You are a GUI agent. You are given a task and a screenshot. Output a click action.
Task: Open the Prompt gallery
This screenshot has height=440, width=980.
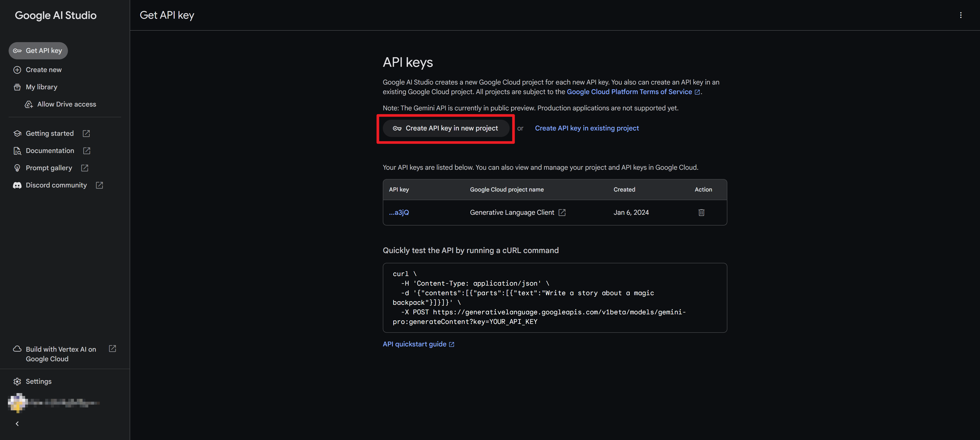(49, 168)
